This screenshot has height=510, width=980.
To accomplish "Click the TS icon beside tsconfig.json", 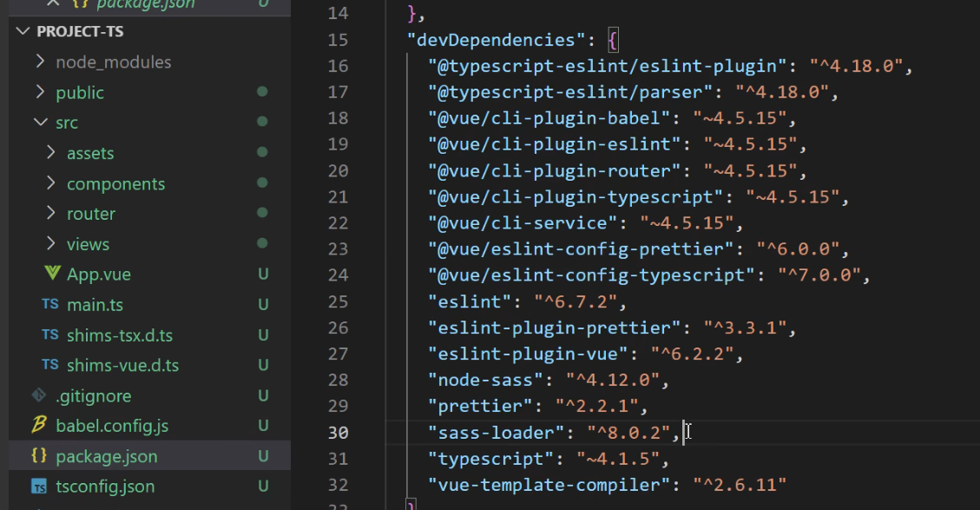I will (x=39, y=487).
